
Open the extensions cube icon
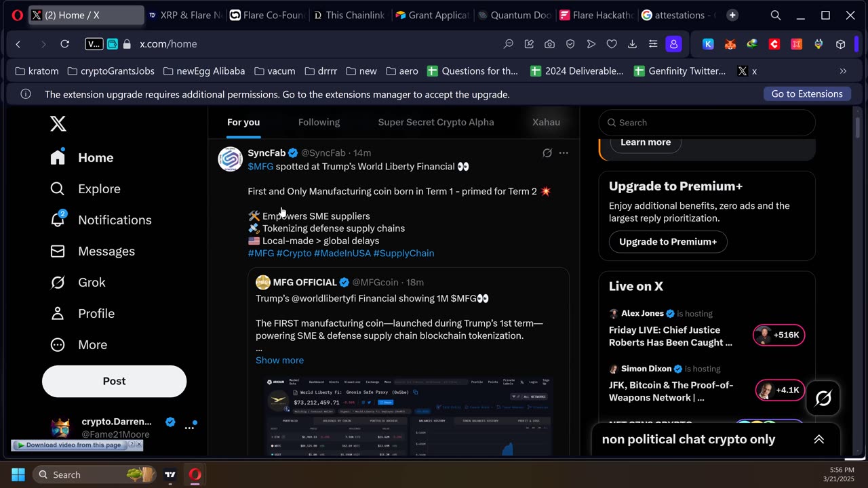tap(841, 44)
